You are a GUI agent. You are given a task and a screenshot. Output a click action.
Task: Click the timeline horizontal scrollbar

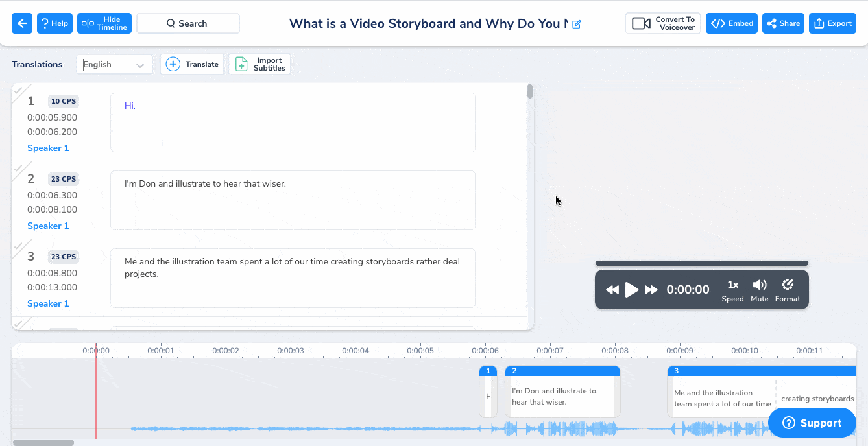pyautogui.click(x=43, y=443)
